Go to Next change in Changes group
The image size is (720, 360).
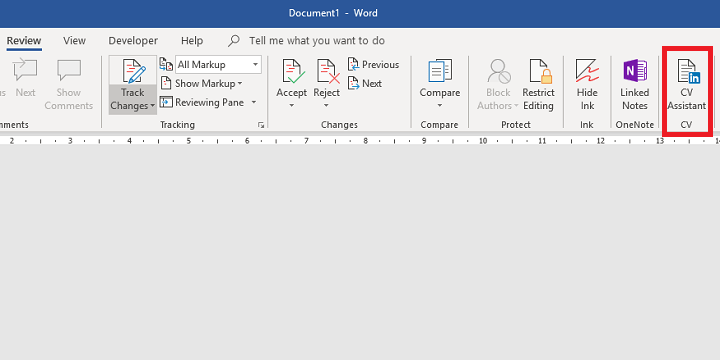365,84
